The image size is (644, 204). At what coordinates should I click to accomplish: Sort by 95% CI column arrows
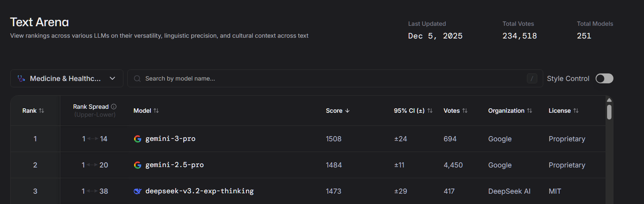pos(430,111)
